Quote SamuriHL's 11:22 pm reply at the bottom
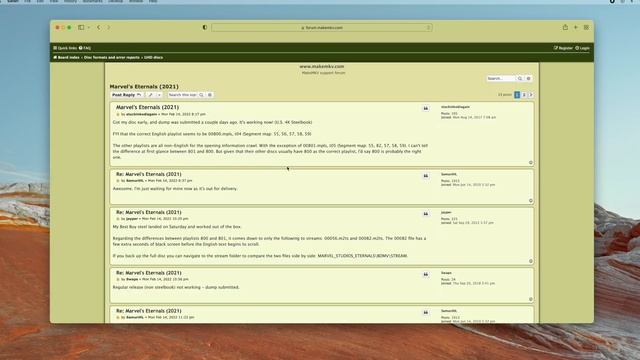The height and width of the screenshot is (360, 640). [x=425, y=313]
